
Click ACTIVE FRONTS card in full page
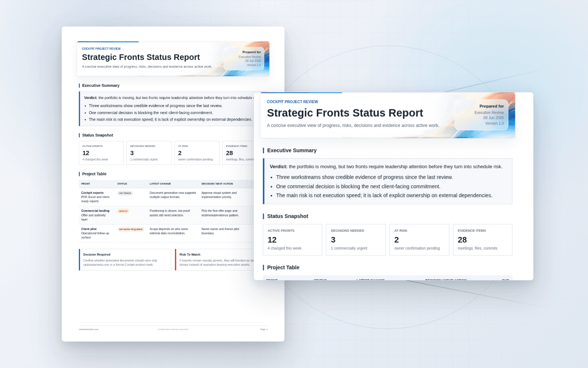[101, 153]
